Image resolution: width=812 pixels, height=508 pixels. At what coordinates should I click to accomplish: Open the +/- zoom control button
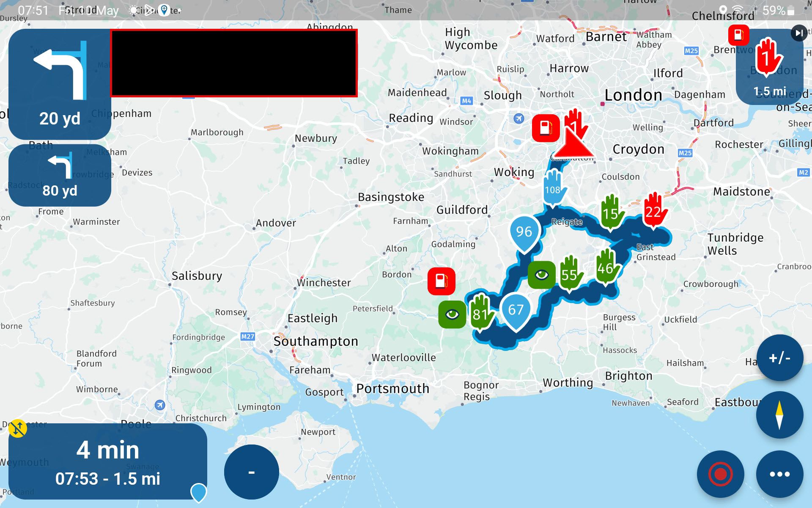(779, 358)
